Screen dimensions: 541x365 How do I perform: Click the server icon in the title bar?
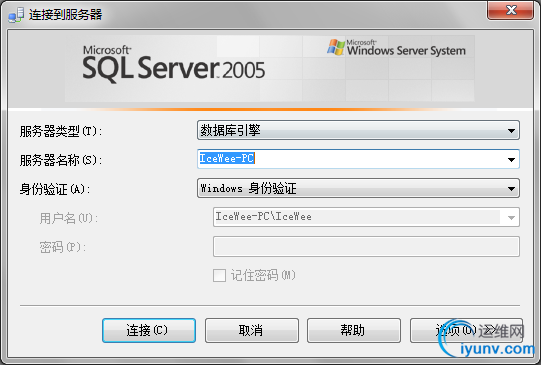[16, 15]
